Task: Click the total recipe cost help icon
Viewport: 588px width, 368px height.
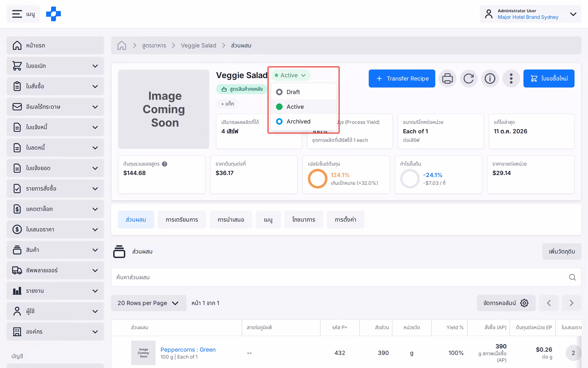Action: [165, 164]
